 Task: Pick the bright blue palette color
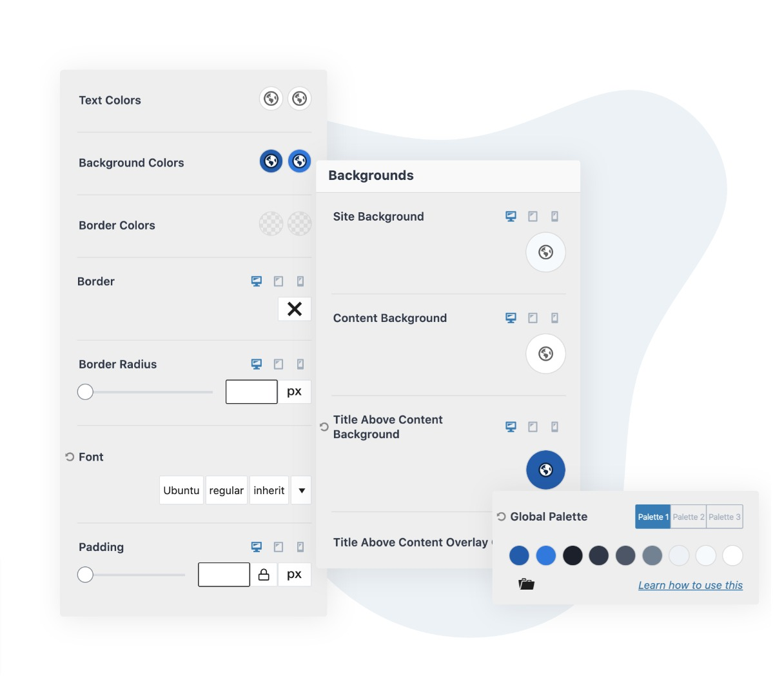pos(546,555)
